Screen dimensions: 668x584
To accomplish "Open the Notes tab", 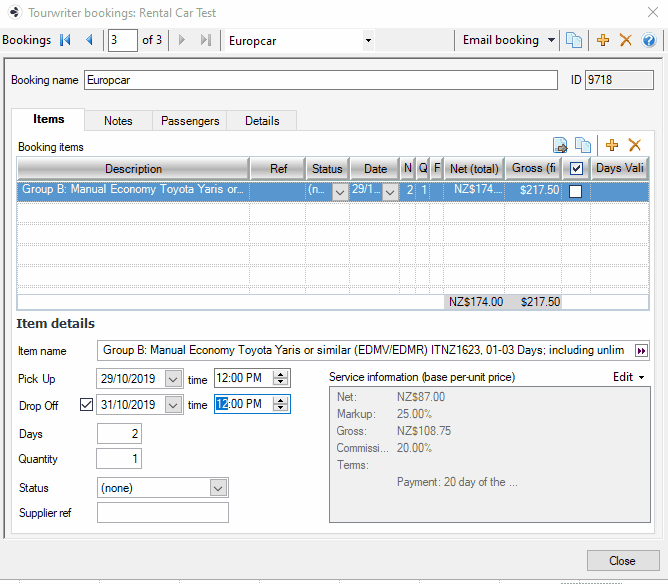I will [118, 121].
